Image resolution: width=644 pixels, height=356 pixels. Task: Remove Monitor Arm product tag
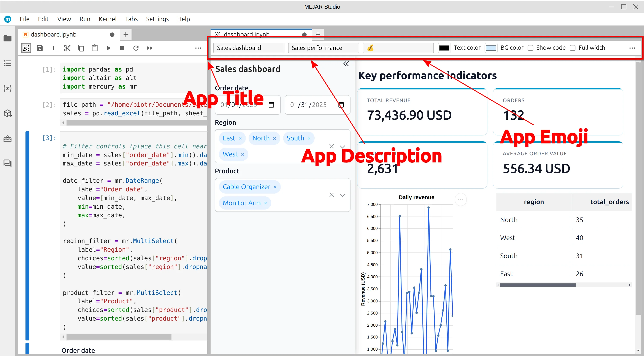pos(265,203)
